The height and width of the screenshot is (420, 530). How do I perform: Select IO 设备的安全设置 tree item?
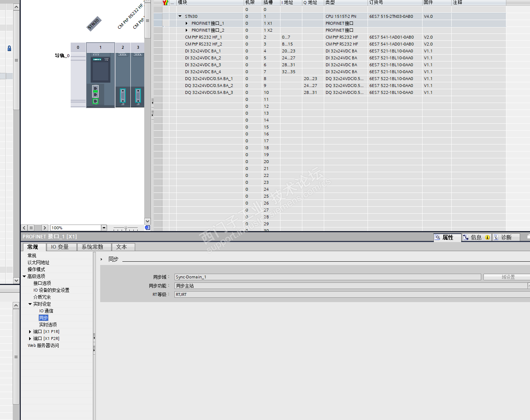(51, 290)
